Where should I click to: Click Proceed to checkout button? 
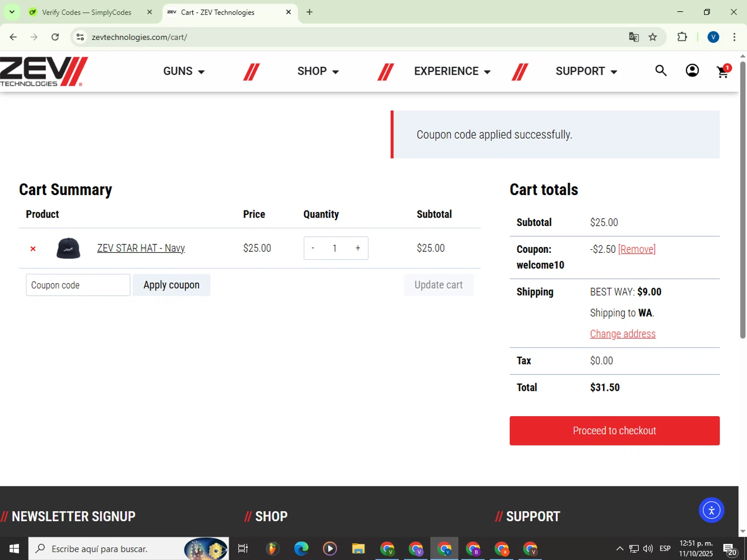[615, 431]
